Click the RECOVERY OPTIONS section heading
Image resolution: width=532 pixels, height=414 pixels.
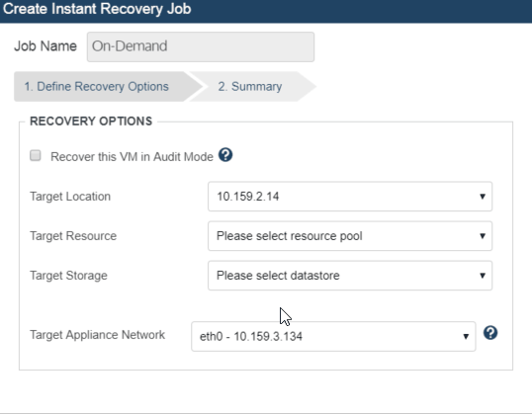coord(91,122)
